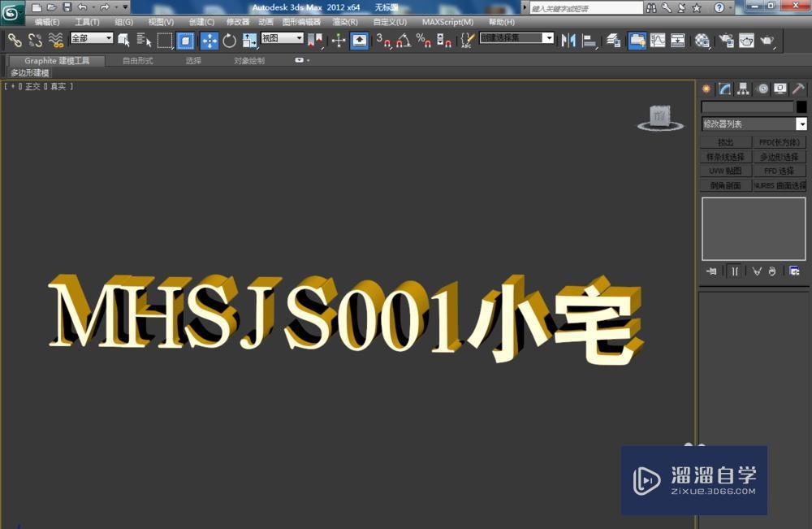Open Select by Name dialog
Image resolution: width=812 pixels, height=529 pixels.
pyautogui.click(x=142, y=41)
